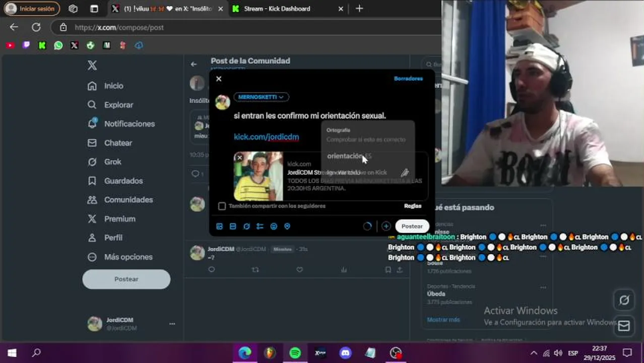View analytics of JordiCDM's '~7' post

coord(344,270)
